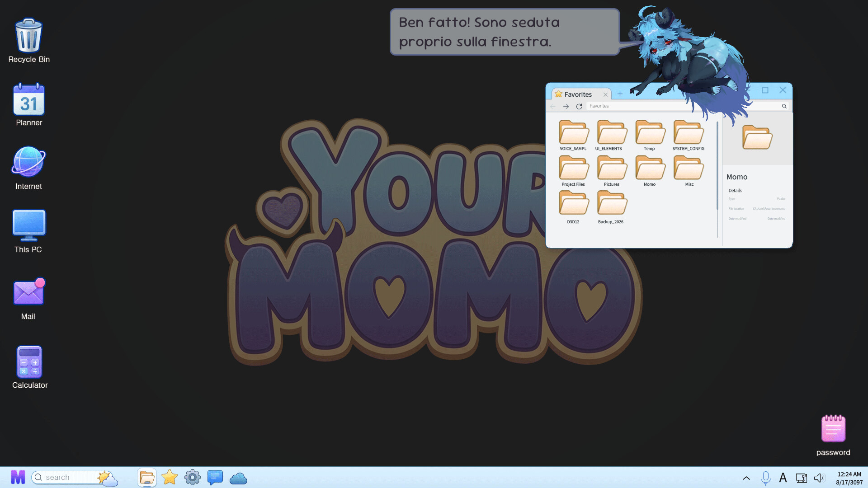Open the Misc folder
This screenshot has height=488, width=868.
tap(688, 171)
